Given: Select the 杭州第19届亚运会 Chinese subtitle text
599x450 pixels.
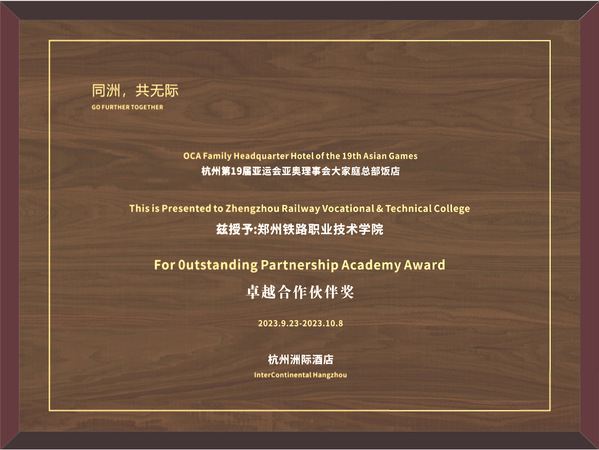Looking at the screenshot, I should pos(300,171).
